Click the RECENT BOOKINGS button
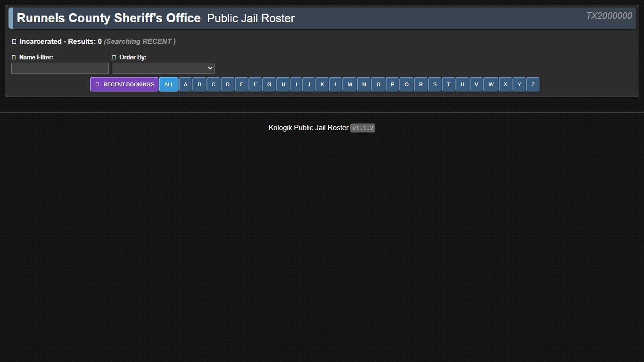644x362 pixels. click(124, 84)
